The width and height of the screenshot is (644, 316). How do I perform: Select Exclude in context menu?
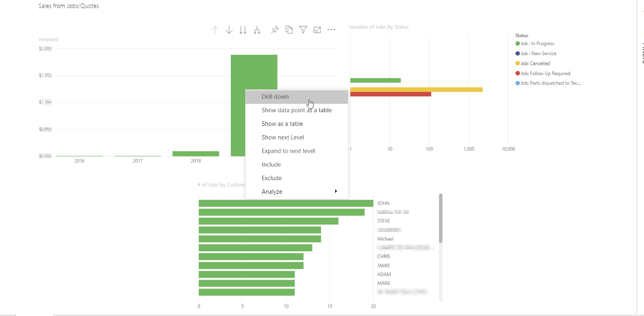(297, 178)
